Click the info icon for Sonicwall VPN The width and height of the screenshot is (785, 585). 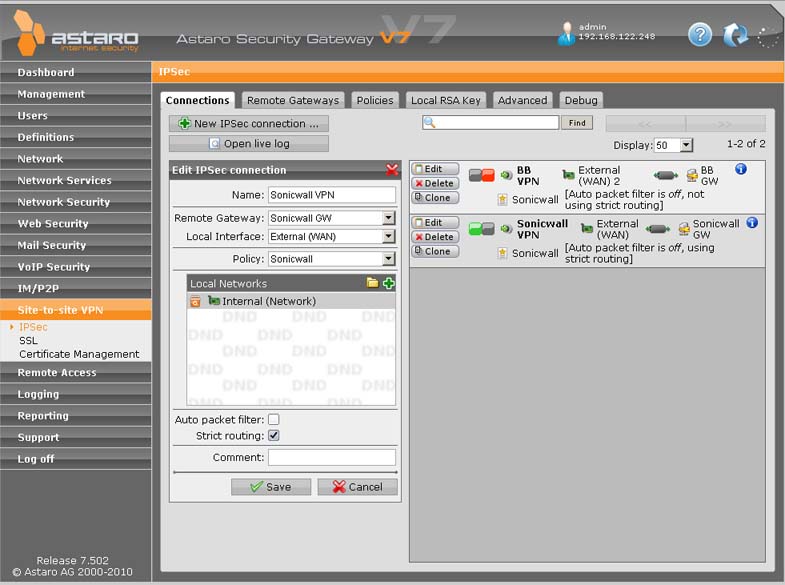coord(752,223)
